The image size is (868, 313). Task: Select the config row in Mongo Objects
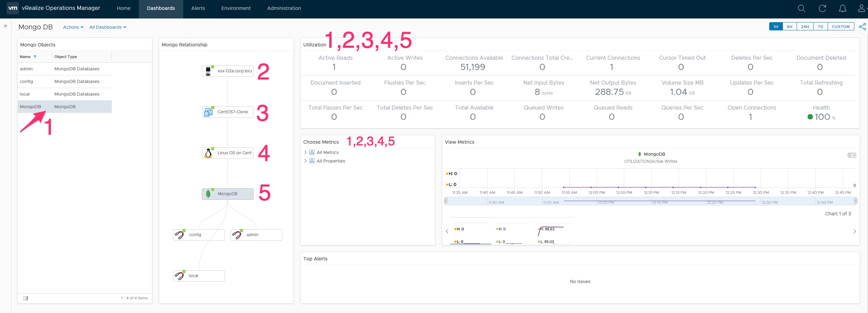coord(65,82)
